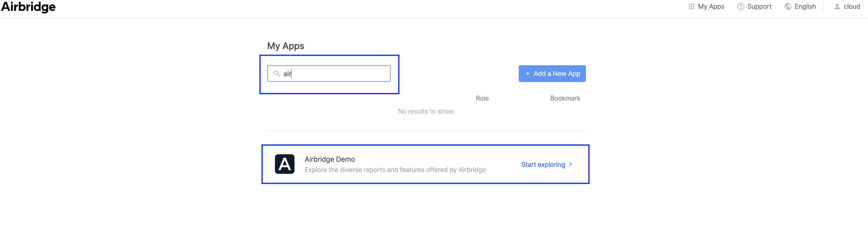Click the cloud user profile icon
Screen dimensions: 868x234
coord(837,6)
